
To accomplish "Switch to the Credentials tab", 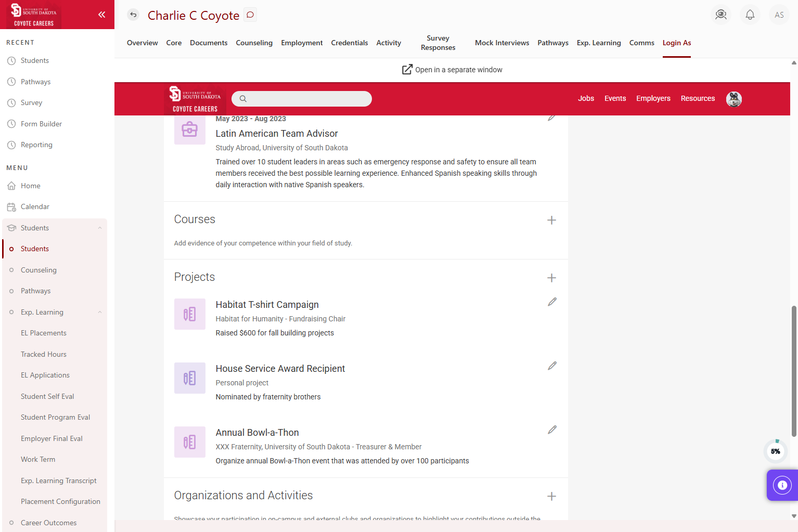I will [x=350, y=43].
